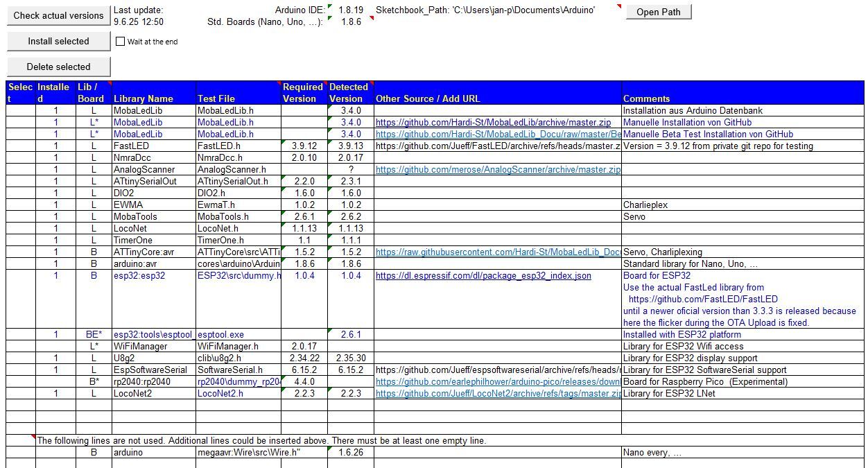Click the Delete selected button
Image resolution: width=868 pixels, height=468 pixels.
click(x=58, y=67)
